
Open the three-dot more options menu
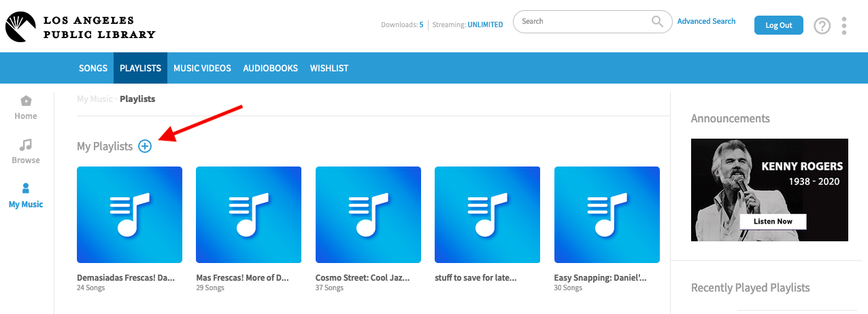844,26
